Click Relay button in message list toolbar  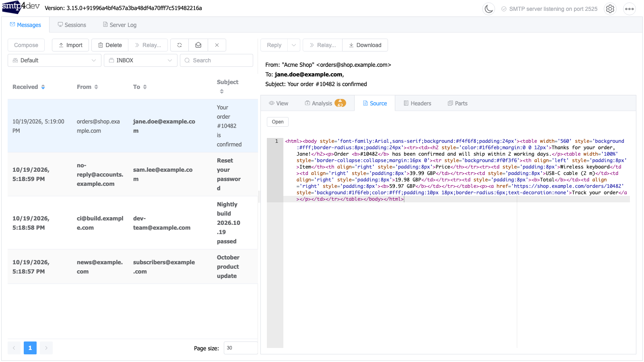(x=148, y=45)
